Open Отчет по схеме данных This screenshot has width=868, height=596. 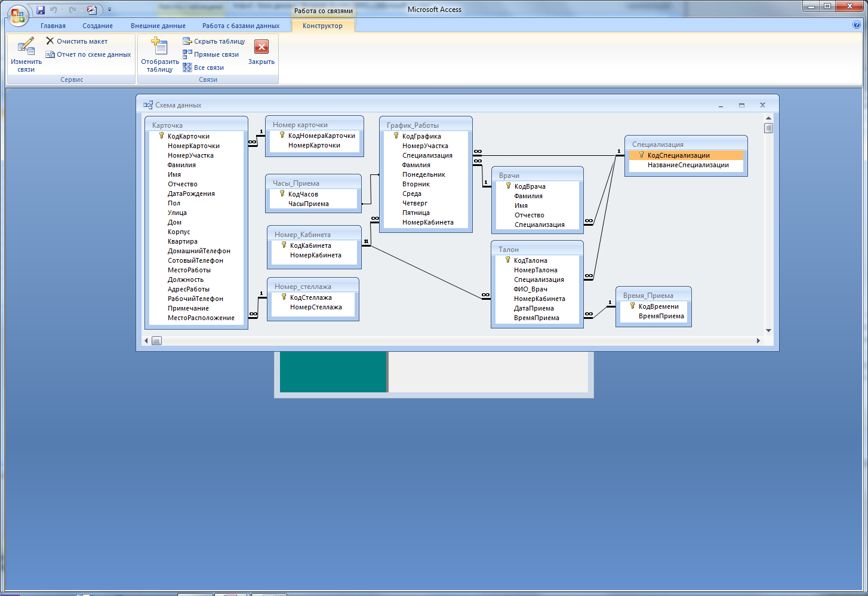(x=88, y=54)
